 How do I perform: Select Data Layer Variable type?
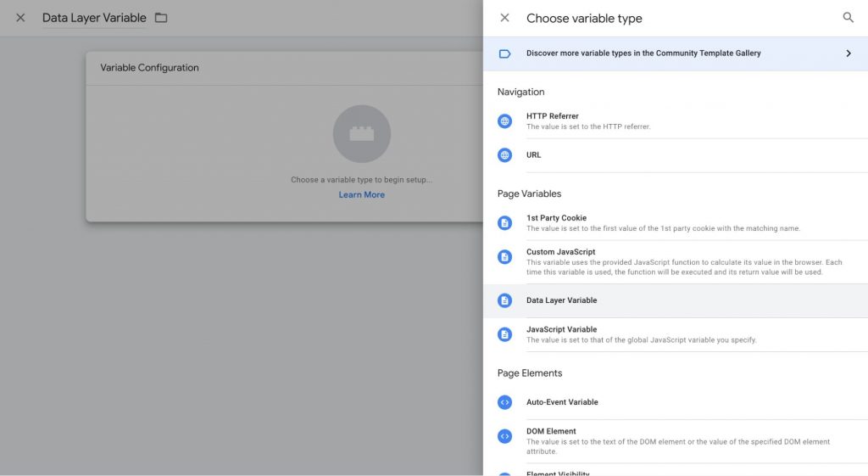[x=562, y=300]
